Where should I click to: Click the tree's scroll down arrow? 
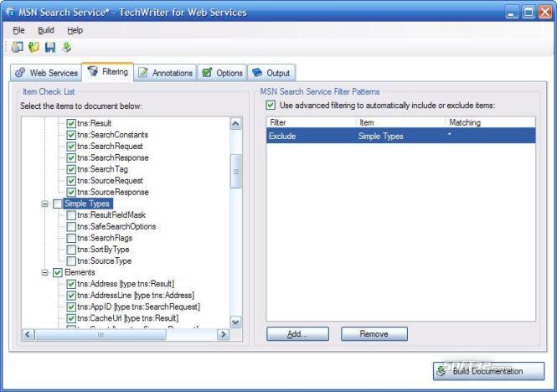pyautogui.click(x=236, y=322)
